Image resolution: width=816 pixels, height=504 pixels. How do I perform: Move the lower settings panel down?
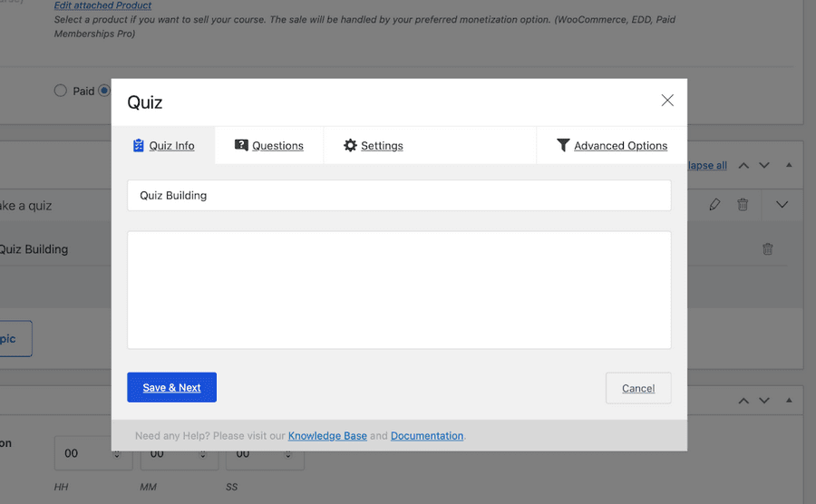click(764, 401)
